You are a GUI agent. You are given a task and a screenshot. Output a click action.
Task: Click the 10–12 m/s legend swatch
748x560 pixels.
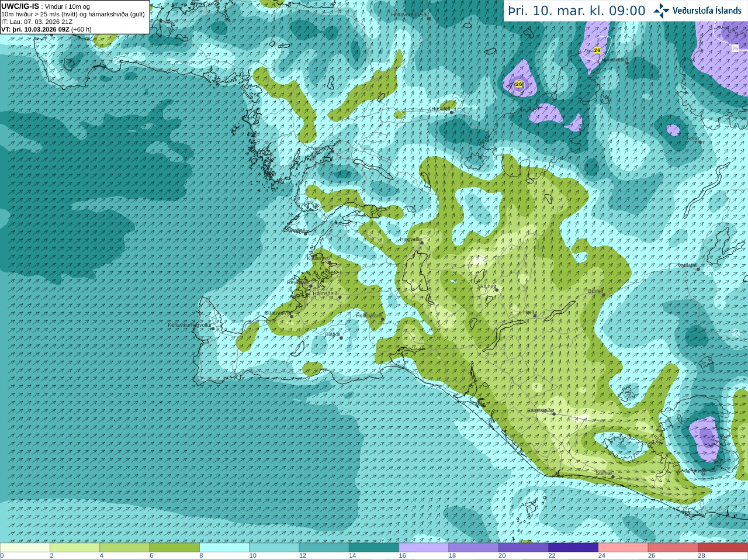point(274,548)
